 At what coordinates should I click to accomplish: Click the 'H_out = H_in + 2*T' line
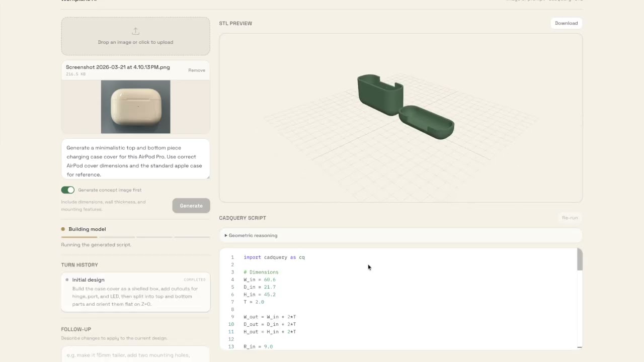[x=270, y=332]
